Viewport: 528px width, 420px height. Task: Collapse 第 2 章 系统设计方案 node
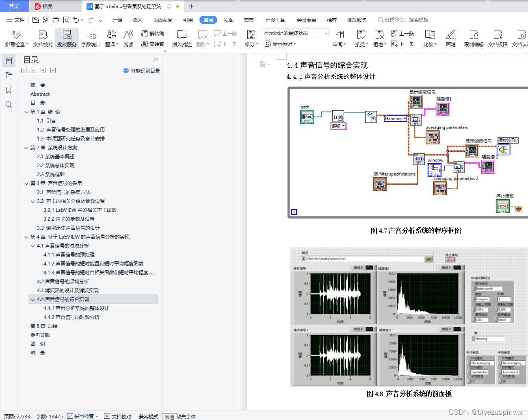26,148
